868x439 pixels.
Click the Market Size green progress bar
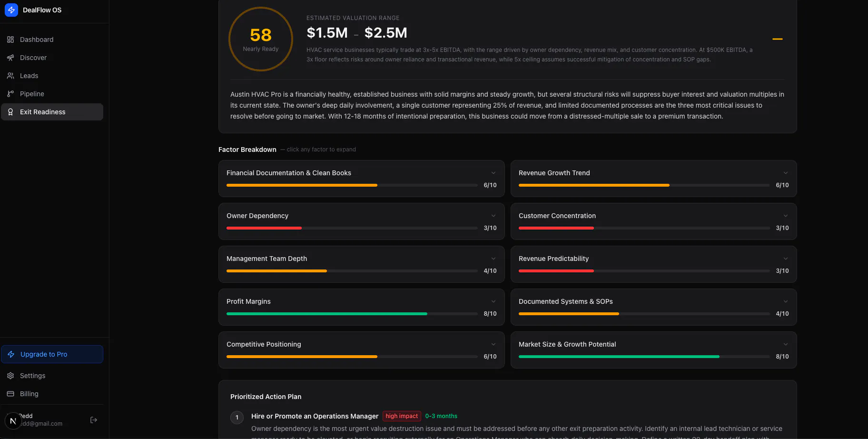[644, 357]
